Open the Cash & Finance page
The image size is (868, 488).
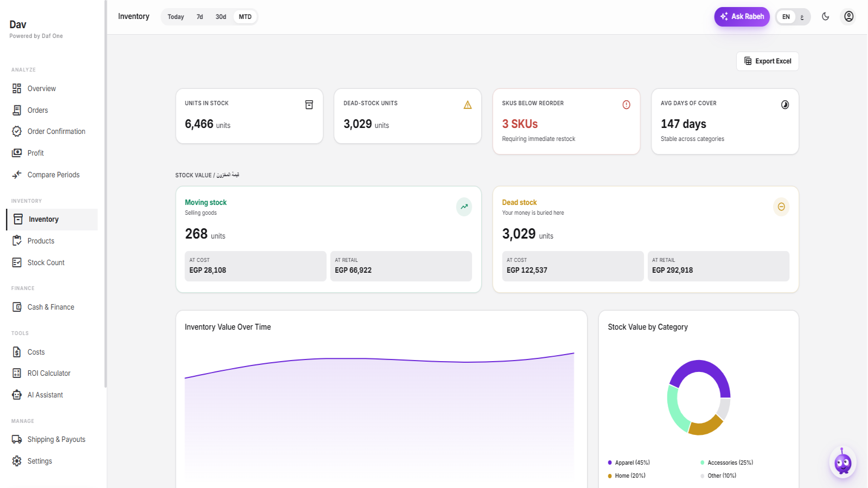[52, 307]
